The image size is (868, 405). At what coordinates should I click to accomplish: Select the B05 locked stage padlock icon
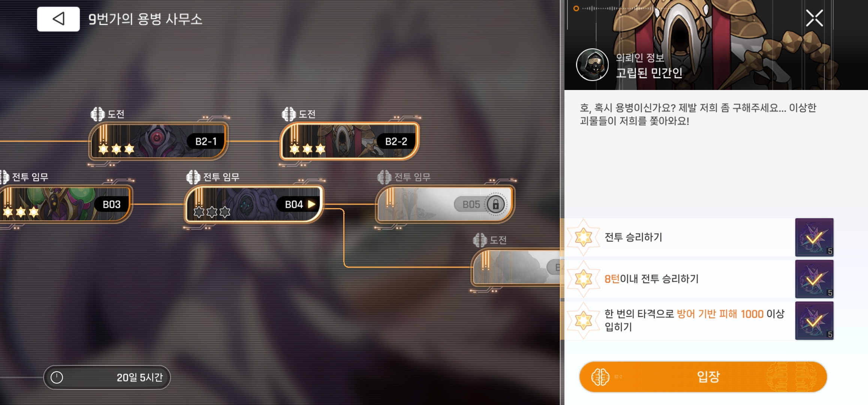(495, 204)
